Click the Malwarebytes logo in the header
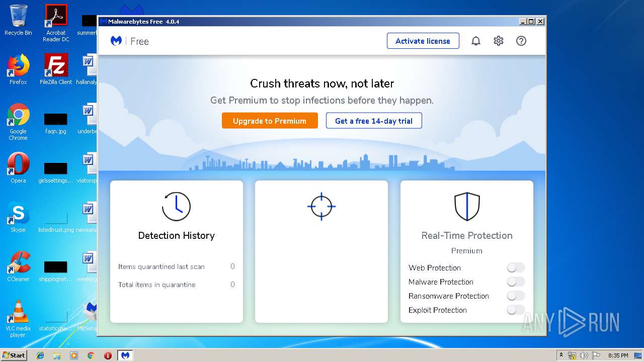The width and height of the screenshot is (644, 362). (116, 41)
